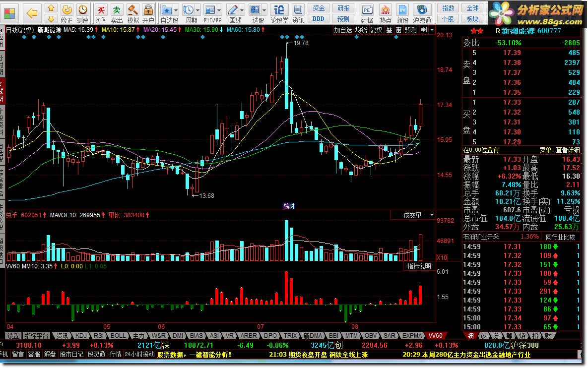Select the OBV indicator tab
Screen dimensions: 588x368
(371, 336)
